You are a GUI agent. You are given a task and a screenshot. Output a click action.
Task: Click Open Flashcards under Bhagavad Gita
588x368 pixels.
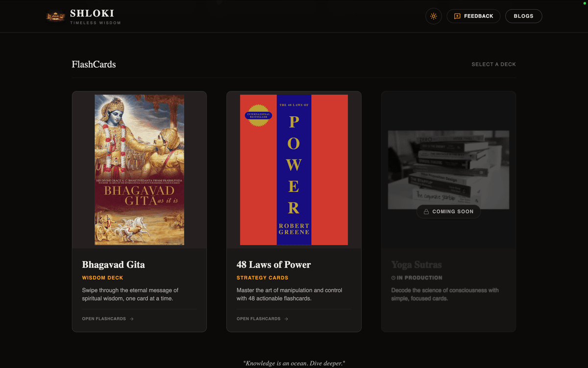[104, 319]
